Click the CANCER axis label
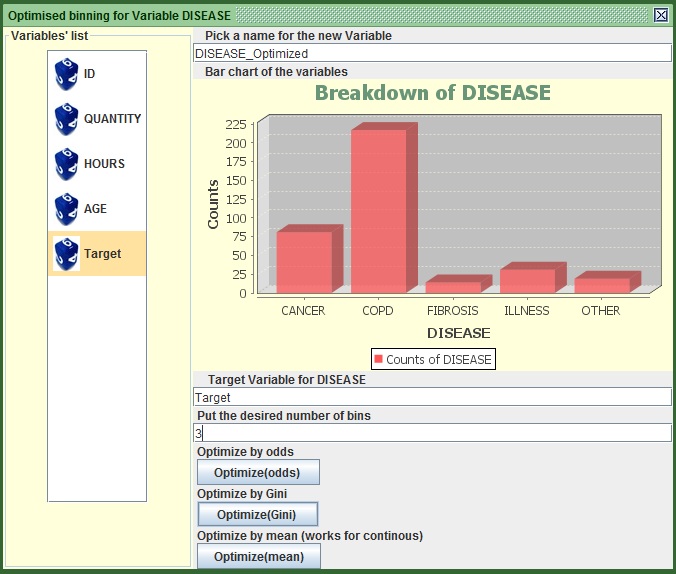Image resolution: width=676 pixels, height=574 pixels. 303,311
